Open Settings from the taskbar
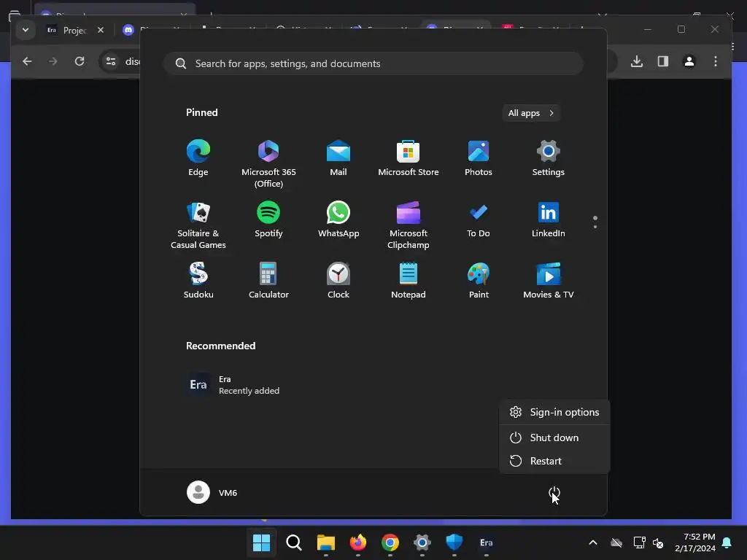The image size is (747, 560). pos(422,542)
